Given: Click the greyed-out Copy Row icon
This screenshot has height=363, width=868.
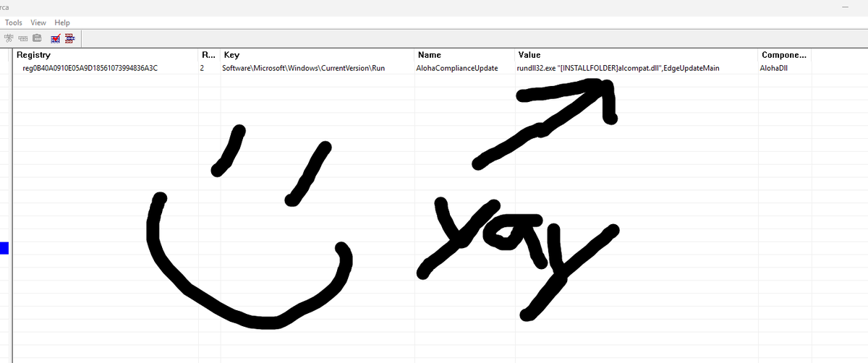Looking at the screenshot, I should 23,38.
